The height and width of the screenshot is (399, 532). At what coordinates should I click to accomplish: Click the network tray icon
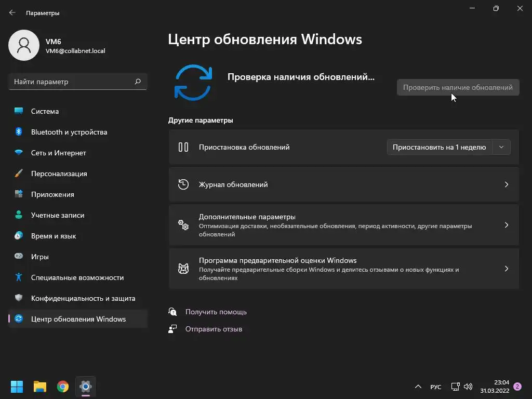[455, 387]
